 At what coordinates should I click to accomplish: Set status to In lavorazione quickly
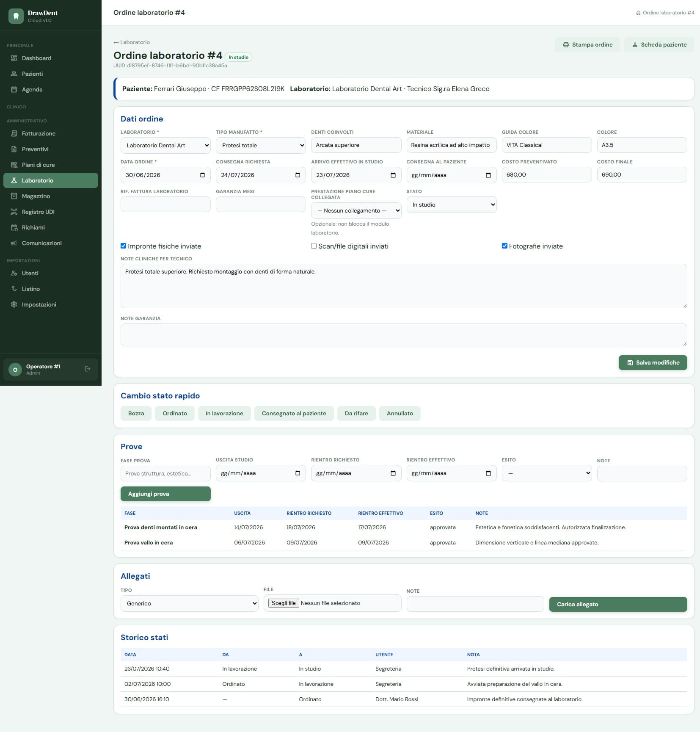pos(224,413)
